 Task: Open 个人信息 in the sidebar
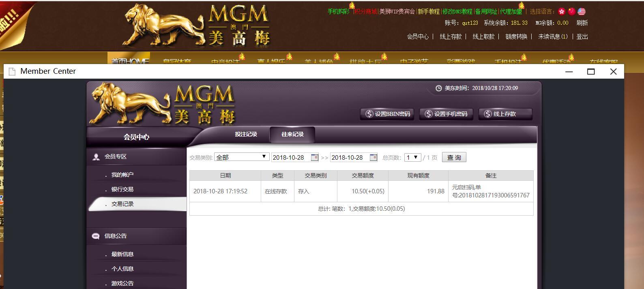pyautogui.click(x=122, y=269)
